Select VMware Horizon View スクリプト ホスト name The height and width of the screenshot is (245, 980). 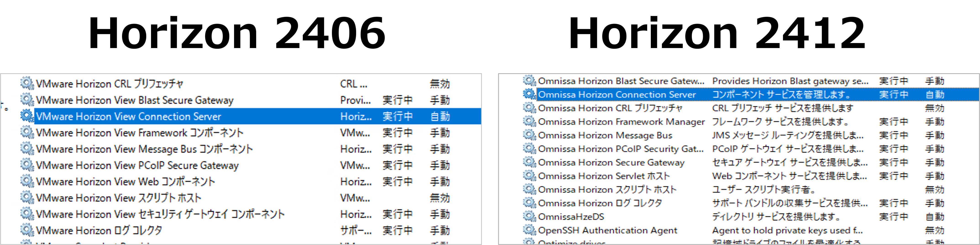coord(119,198)
